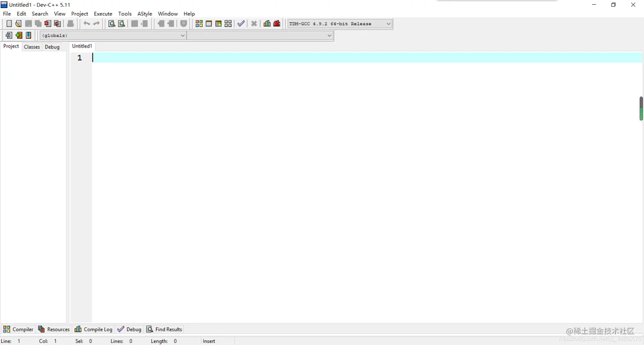Click the Compile & Run icon
This screenshot has width=644, height=345.
tap(218, 24)
